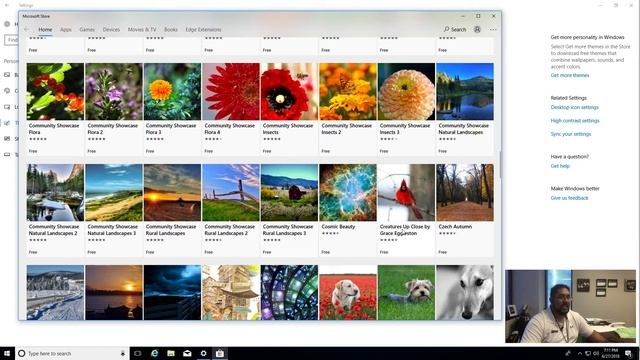Open the dog in poppies thumbnail
Screen dimensions: 640x360
348,292
